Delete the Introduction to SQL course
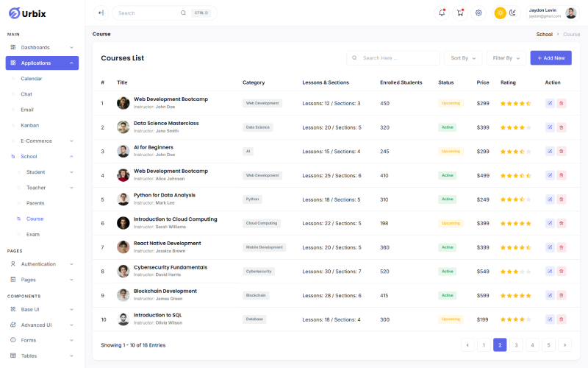Screen dimensions: 588x368 [x=562, y=319]
